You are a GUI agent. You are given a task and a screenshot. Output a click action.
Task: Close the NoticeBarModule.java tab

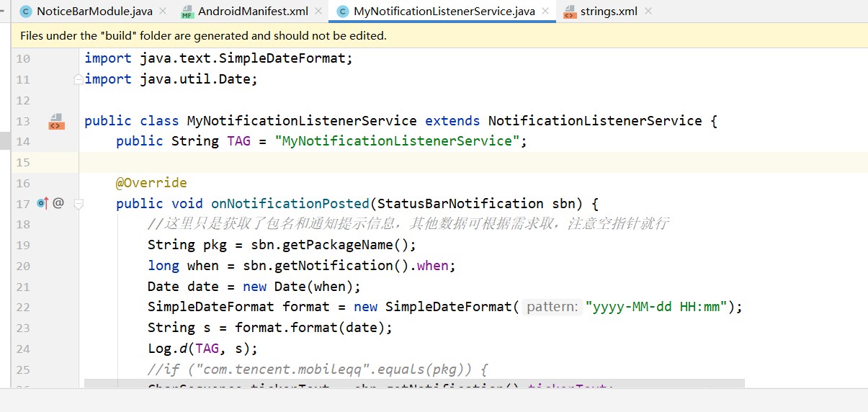pyautogui.click(x=162, y=11)
